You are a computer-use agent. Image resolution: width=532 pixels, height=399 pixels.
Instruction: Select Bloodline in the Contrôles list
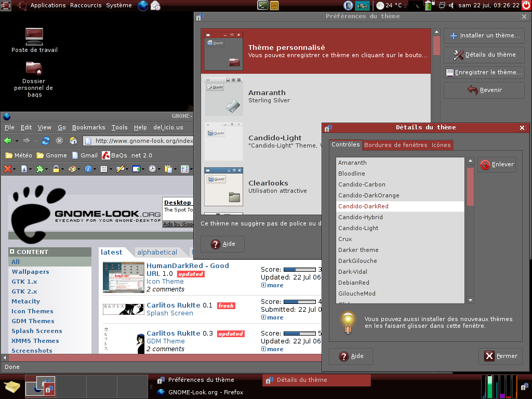400,174
